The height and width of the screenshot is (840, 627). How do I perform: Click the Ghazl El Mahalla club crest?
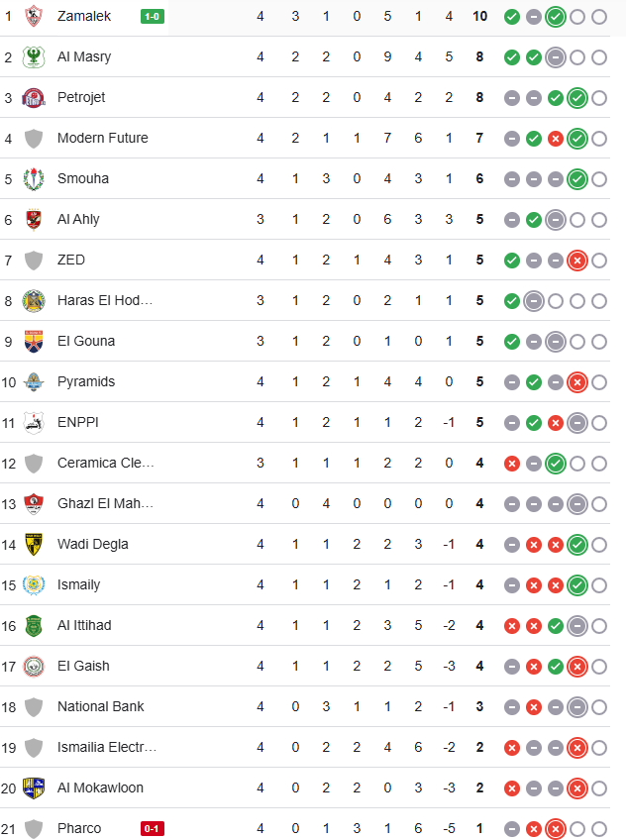(x=34, y=503)
